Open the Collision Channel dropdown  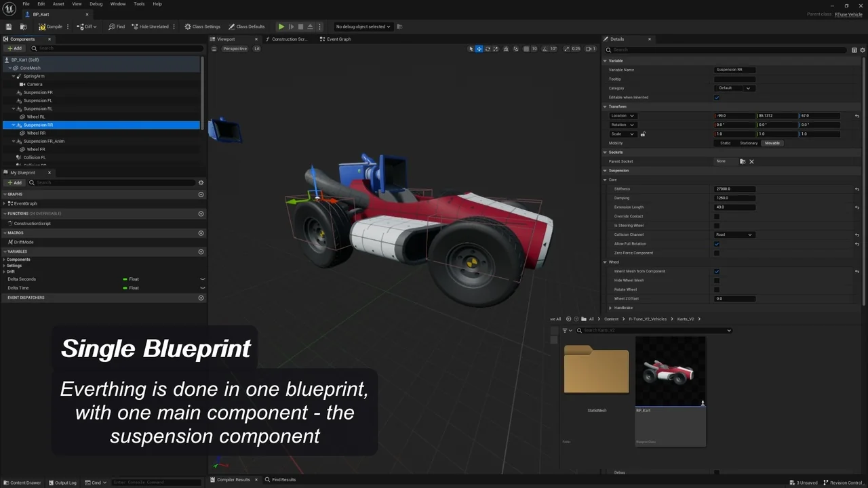pos(734,235)
